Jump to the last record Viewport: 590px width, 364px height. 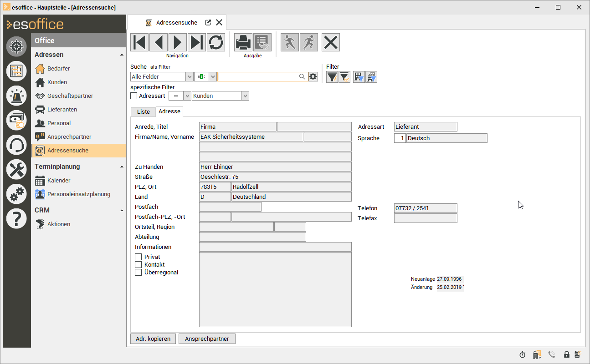click(197, 42)
